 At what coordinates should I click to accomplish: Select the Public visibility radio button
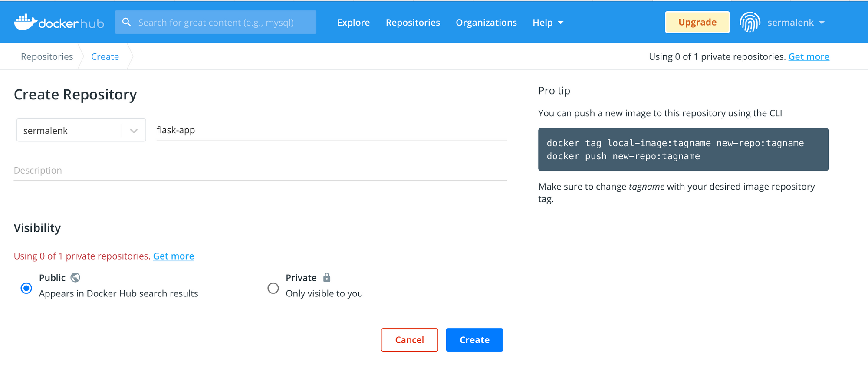point(26,288)
